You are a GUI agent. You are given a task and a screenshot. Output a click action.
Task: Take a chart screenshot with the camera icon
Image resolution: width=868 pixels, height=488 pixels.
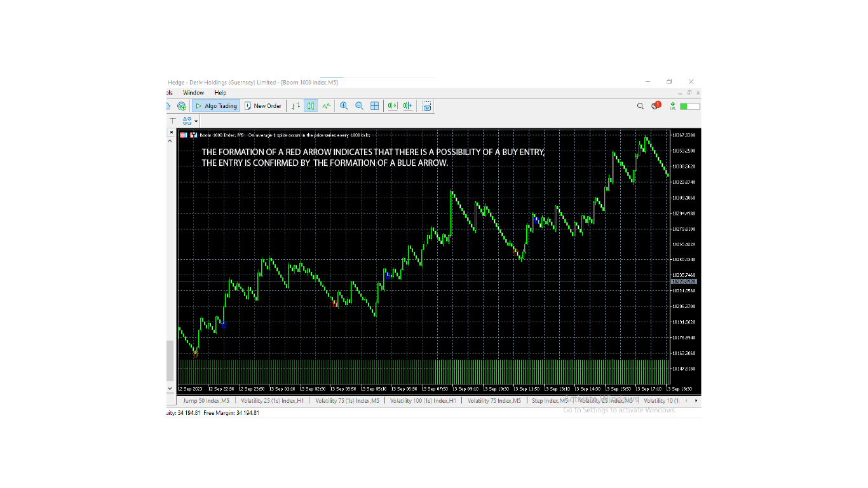click(426, 105)
